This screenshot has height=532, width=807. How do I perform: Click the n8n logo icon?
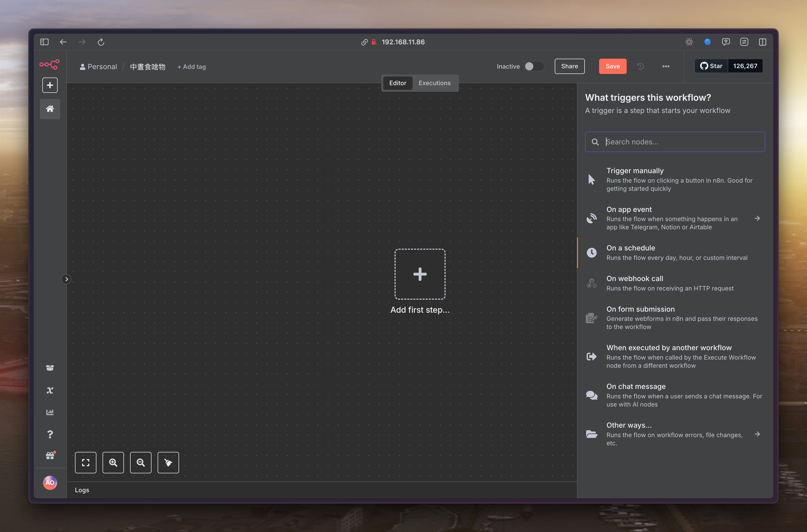49,64
